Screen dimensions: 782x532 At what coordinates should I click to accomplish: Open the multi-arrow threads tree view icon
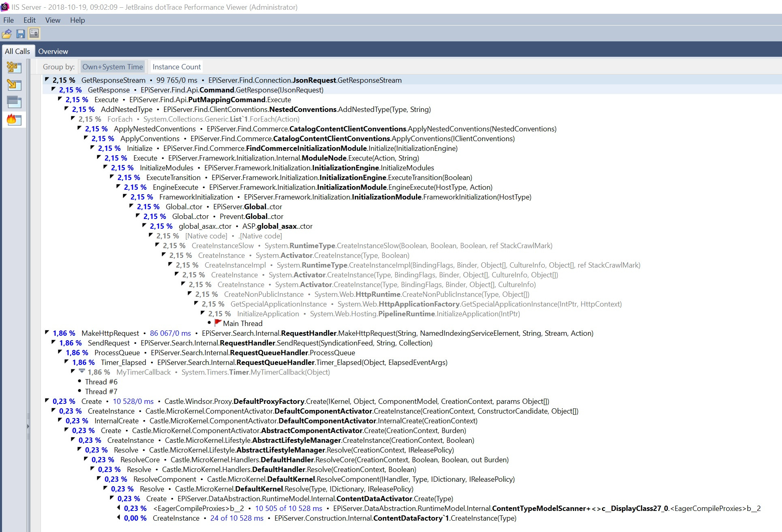click(x=13, y=67)
